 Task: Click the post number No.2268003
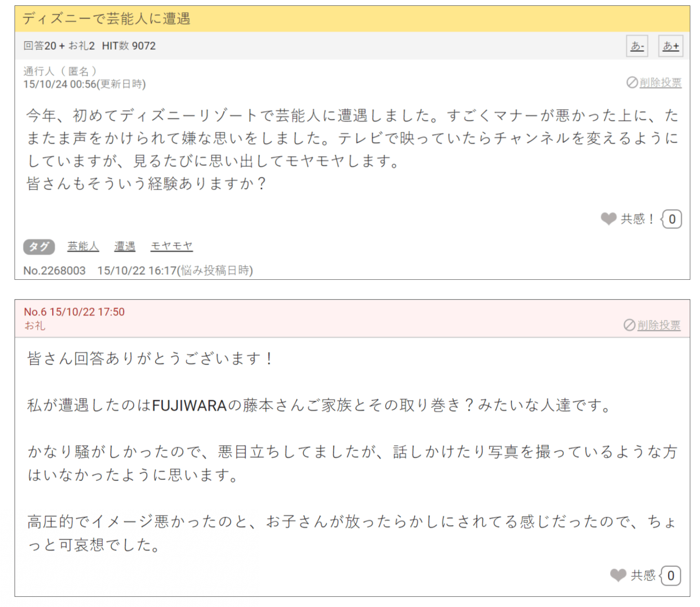click(55, 271)
